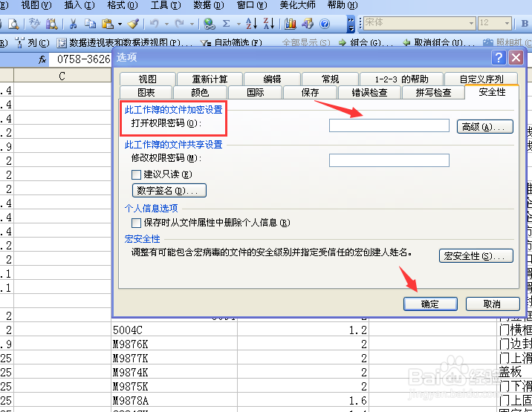Switch to the 1-2-3 的帮助 tab
This screenshot has height=412, width=532.
coord(401,79)
